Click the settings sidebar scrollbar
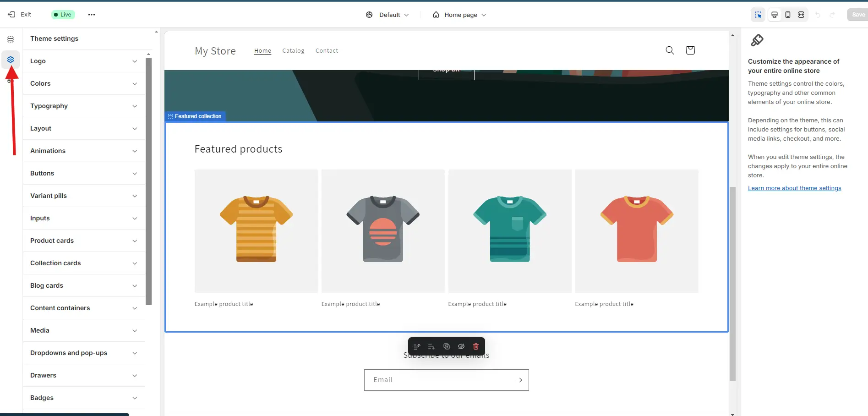This screenshot has width=868, height=416. pos(148,181)
